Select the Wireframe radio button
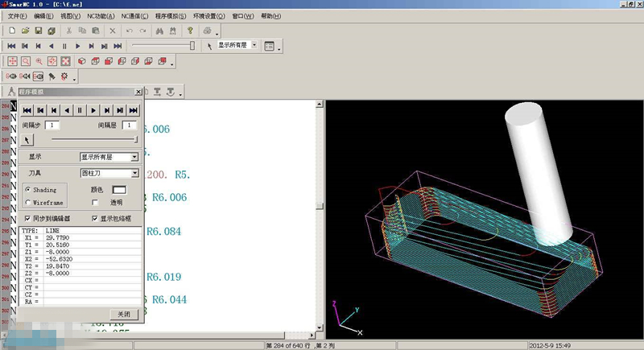 (x=29, y=203)
